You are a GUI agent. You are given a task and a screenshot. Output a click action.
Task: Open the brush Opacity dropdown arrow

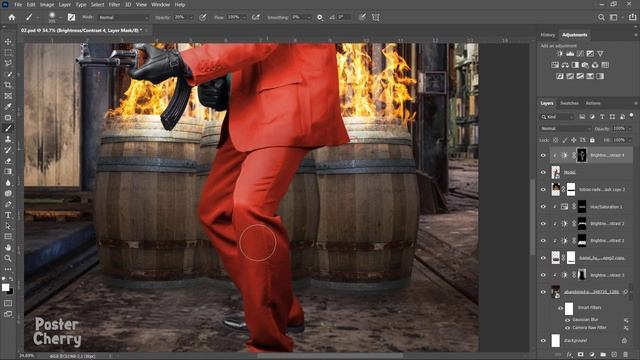191,18
